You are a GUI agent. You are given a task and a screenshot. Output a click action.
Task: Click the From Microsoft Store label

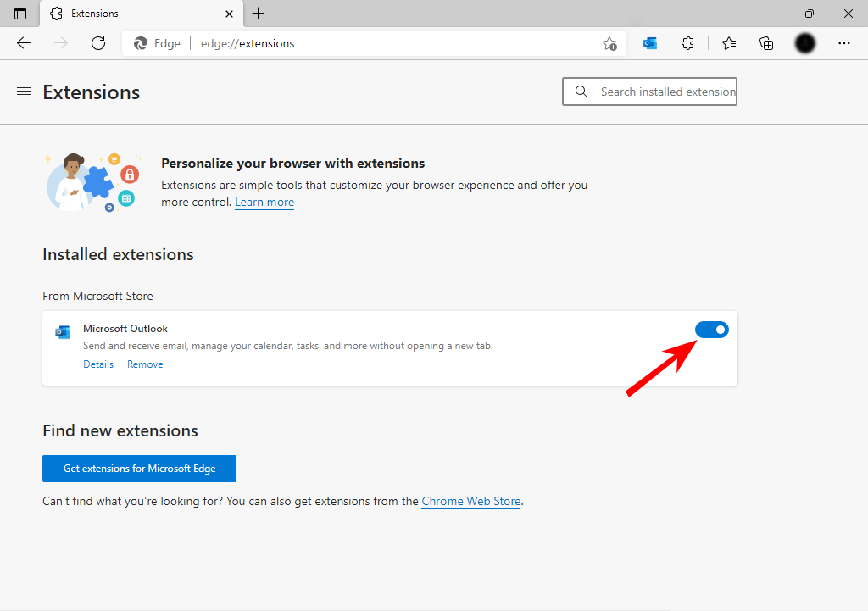tap(97, 296)
